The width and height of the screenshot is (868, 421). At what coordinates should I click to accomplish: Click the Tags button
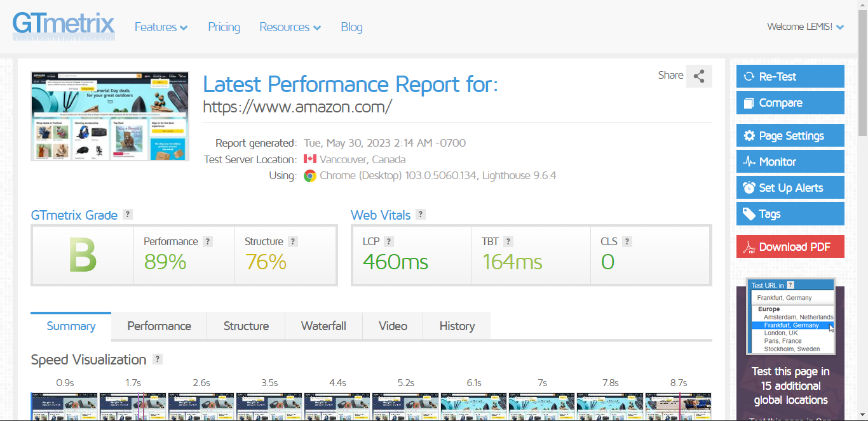coord(790,214)
